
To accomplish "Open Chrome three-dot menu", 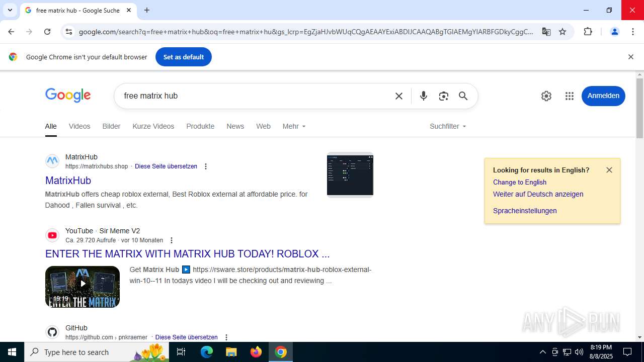I will tap(633, 32).
